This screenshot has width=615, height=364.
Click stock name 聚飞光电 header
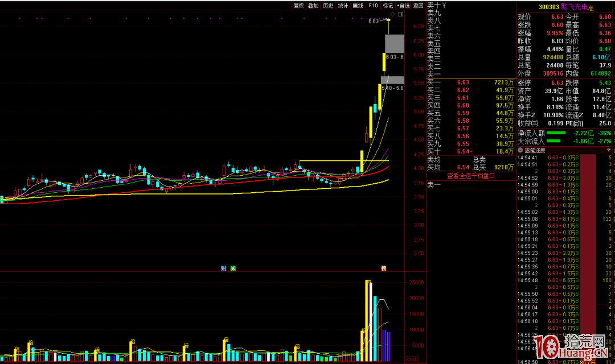[x=574, y=7]
